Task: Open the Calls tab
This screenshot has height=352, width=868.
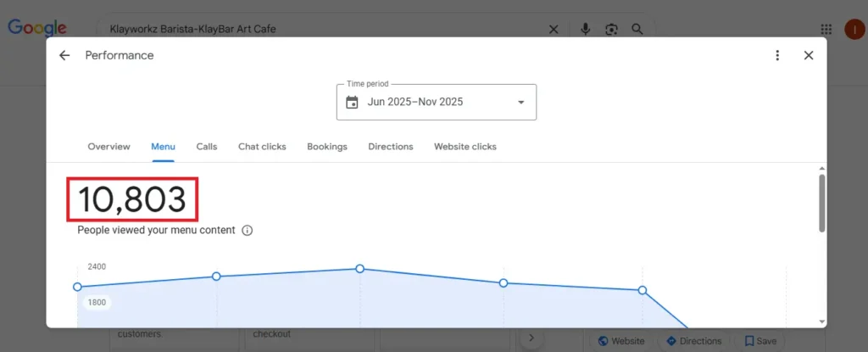Action: click(207, 147)
